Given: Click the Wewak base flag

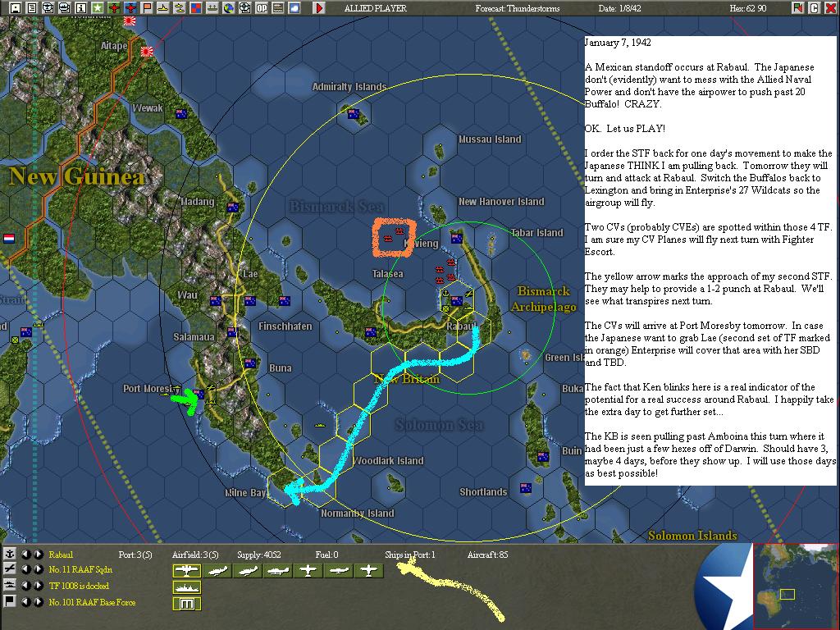Looking at the screenshot, I should (181, 113).
